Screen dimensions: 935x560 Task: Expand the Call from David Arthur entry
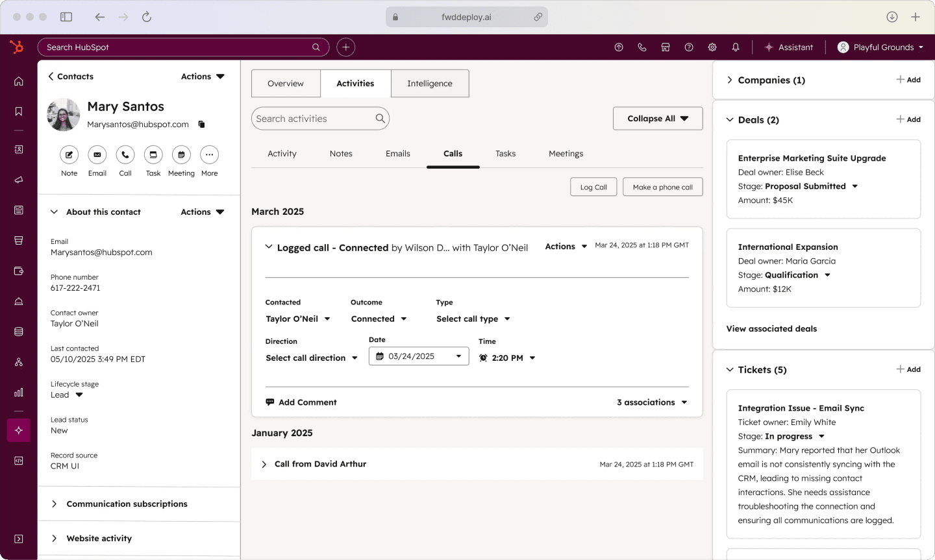coord(264,464)
